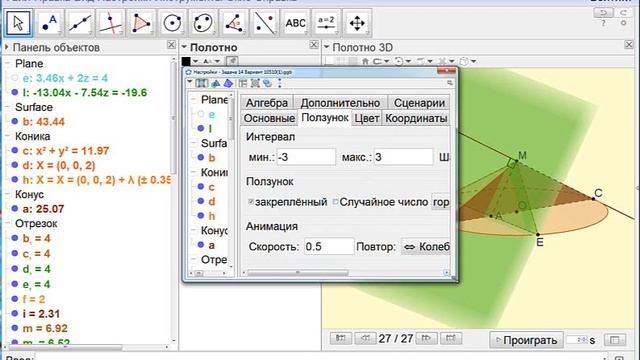This screenshot has height=360, width=640.
Task: Open the Колеб repeat dropdown
Action: pyautogui.click(x=425, y=247)
